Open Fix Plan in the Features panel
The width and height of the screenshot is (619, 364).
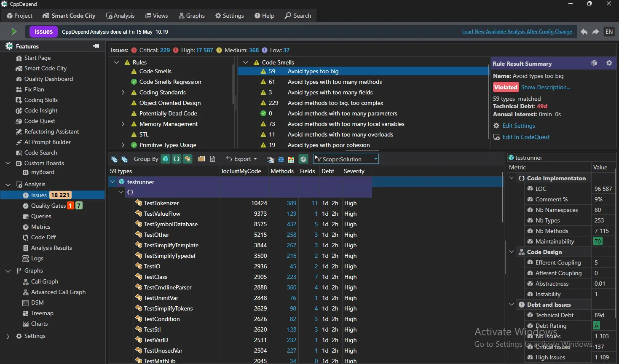(30, 89)
